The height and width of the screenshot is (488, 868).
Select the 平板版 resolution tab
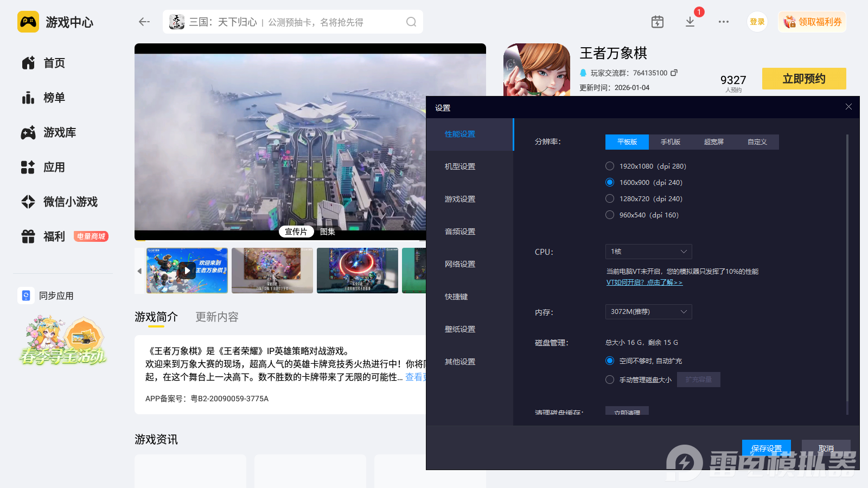pyautogui.click(x=627, y=142)
